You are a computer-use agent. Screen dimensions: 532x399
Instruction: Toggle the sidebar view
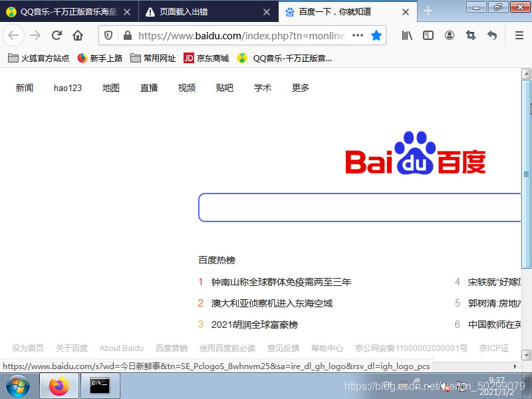(x=428, y=35)
